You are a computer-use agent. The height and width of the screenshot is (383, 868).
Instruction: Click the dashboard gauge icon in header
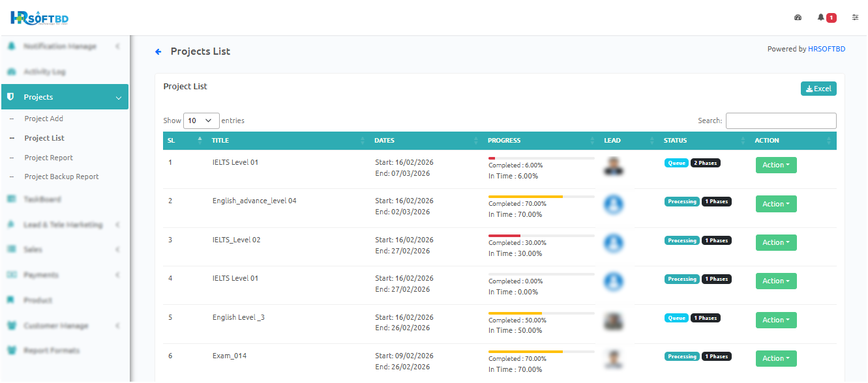click(x=798, y=18)
